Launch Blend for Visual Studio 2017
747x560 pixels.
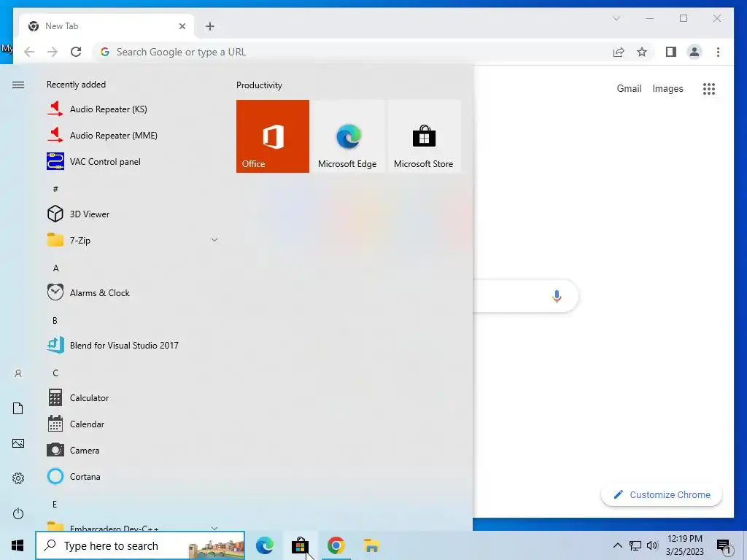[x=133, y=345]
